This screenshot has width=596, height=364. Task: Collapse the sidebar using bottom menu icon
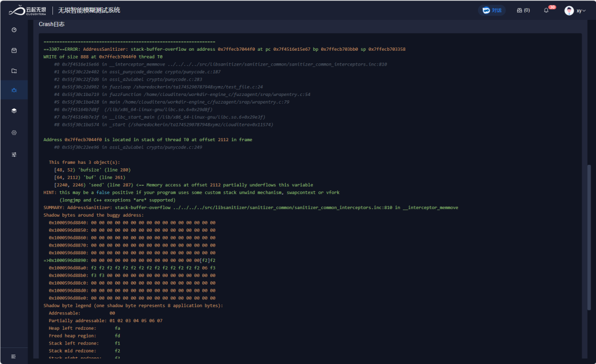pos(14,356)
